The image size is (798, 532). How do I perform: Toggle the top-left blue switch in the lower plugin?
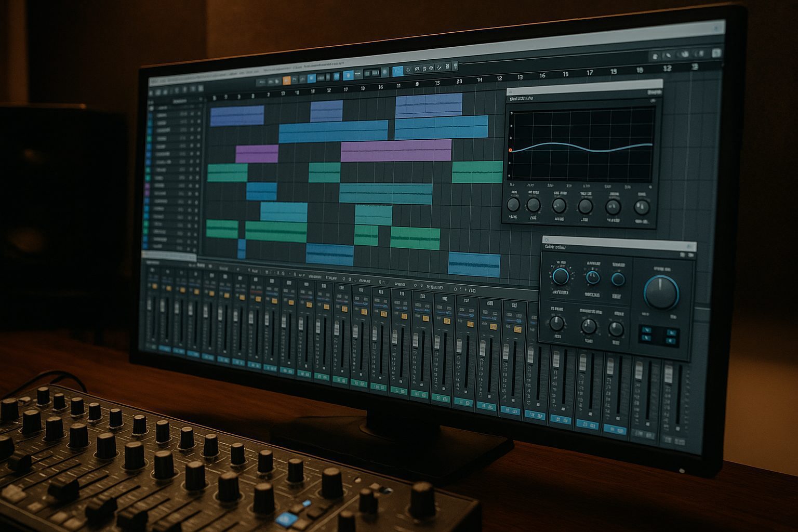646,329
